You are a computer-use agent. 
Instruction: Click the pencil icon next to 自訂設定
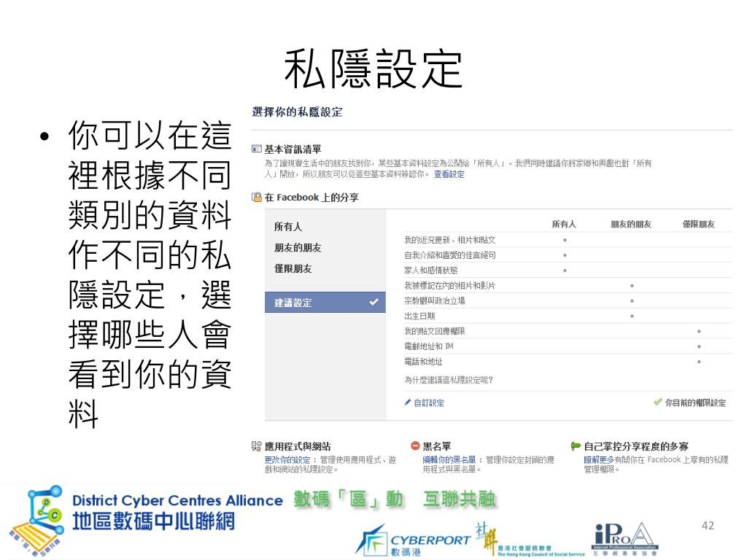pos(407,402)
